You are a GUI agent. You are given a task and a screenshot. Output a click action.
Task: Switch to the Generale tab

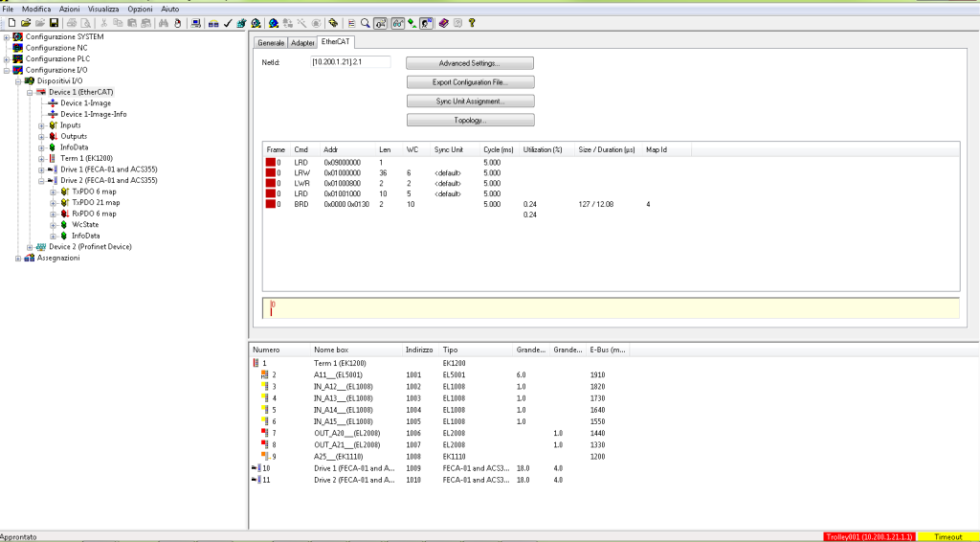(271, 42)
